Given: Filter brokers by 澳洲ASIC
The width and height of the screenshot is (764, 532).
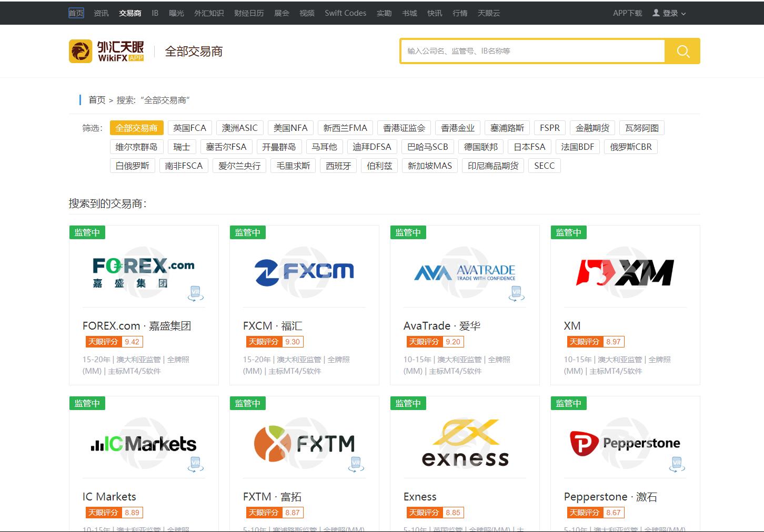Looking at the screenshot, I should tap(239, 128).
